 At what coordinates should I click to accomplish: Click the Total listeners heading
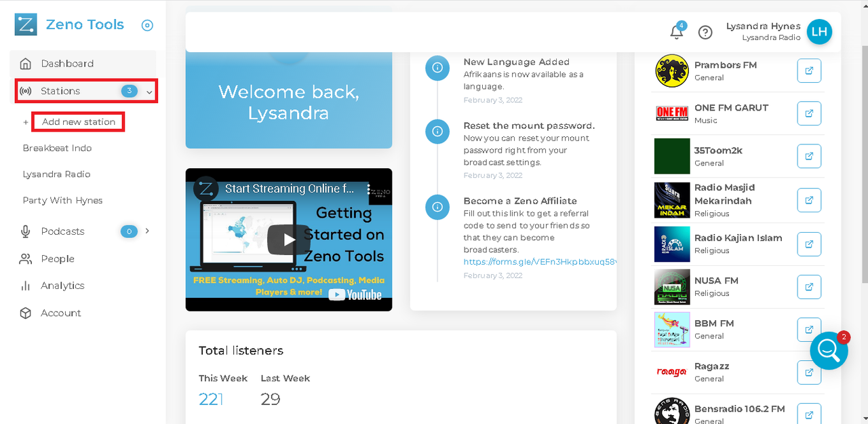click(241, 351)
